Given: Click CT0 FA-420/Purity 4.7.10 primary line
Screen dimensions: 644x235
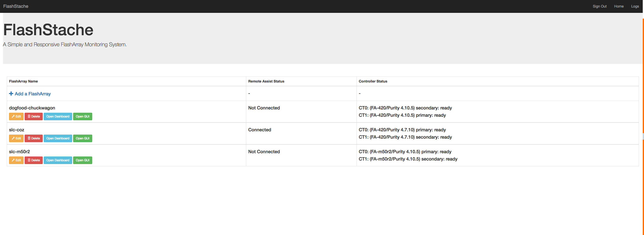Looking at the screenshot, I should point(402,130).
